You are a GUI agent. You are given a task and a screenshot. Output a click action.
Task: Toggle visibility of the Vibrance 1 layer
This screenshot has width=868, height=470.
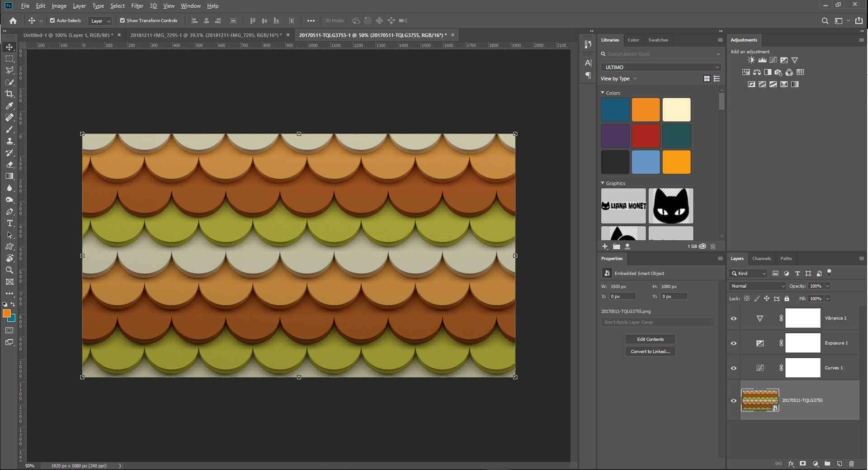(734, 318)
